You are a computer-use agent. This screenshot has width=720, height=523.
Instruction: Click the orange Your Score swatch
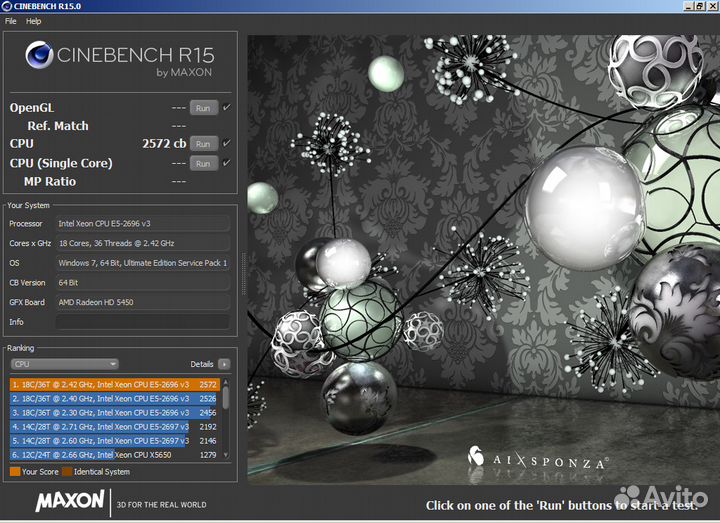tap(14, 471)
